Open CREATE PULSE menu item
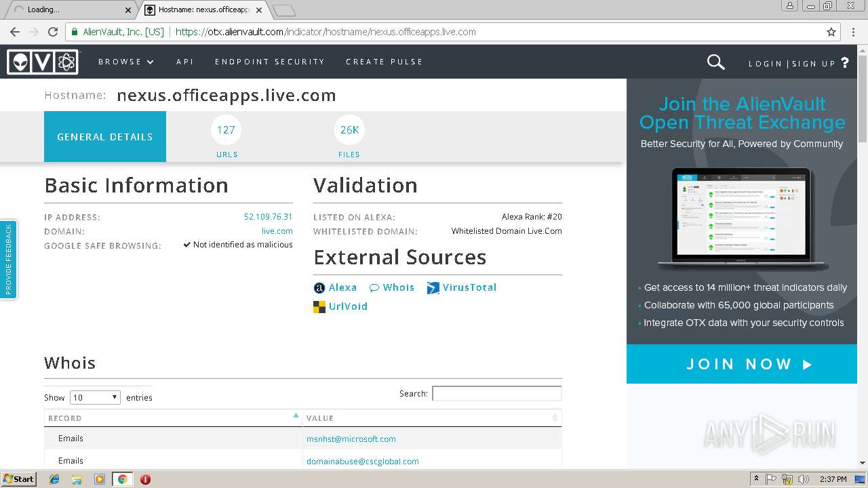The height and width of the screenshot is (488, 868). coord(384,62)
